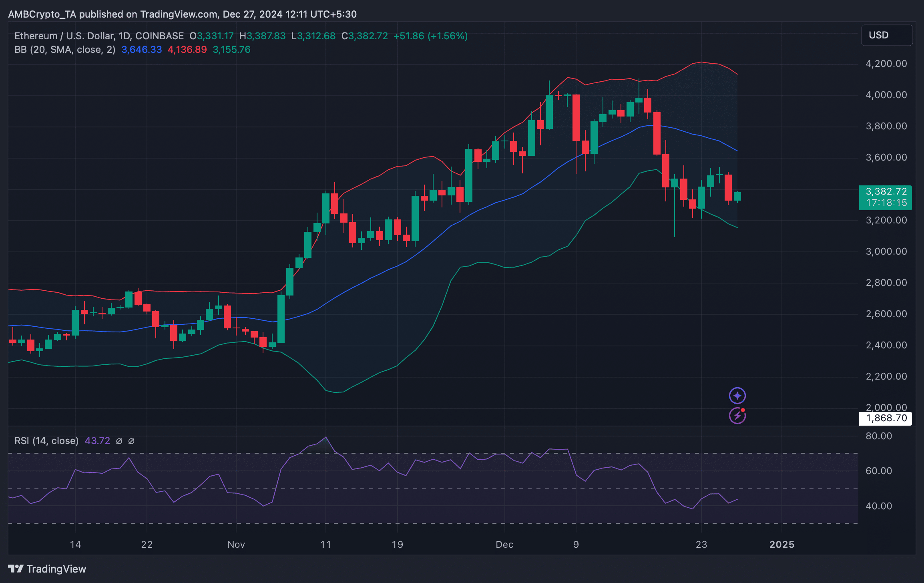This screenshot has width=924, height=583.
Task: Click the low price L3,312.68
Action: click(x=313, y=36)
